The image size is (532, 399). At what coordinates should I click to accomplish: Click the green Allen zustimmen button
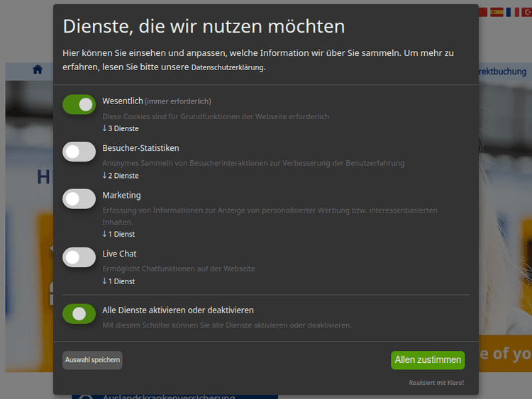pyautogui.click(x=428, y=360)
